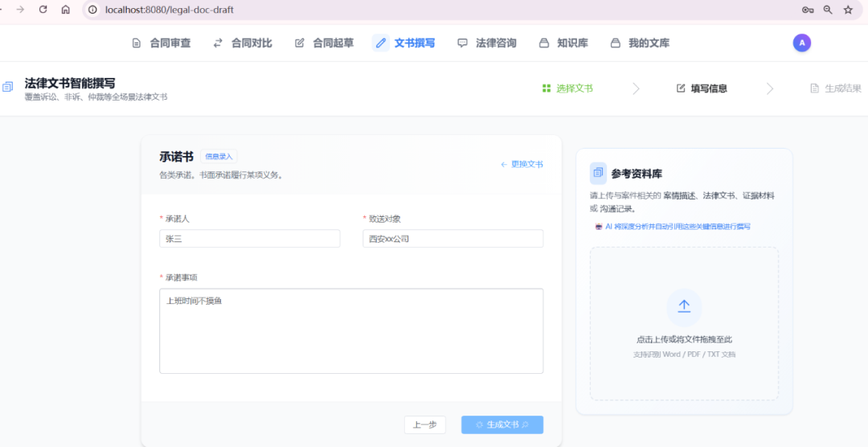Go to the 法律咨询 tab
The image size is (868, 447).
click(x=487, y=43)
